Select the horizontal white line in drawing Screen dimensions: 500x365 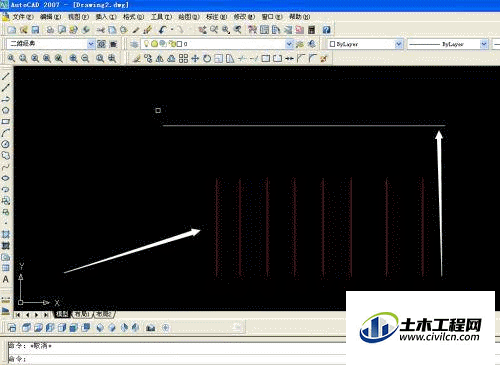pyautogui.click(x=304, y=125)
